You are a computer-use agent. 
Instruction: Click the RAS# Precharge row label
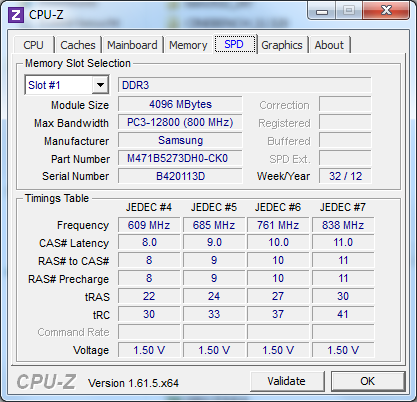[x=69, y=279]
